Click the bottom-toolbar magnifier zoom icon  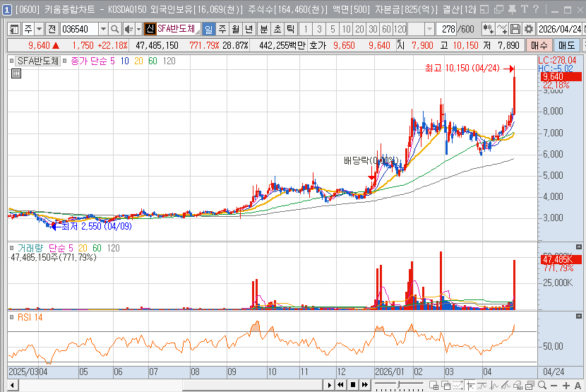pos(542,385)
